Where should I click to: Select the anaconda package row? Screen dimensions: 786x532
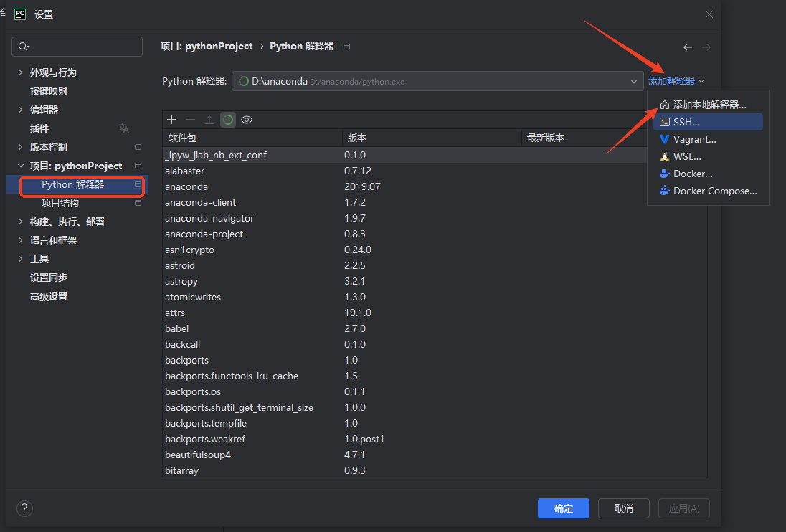click(435, 187)
